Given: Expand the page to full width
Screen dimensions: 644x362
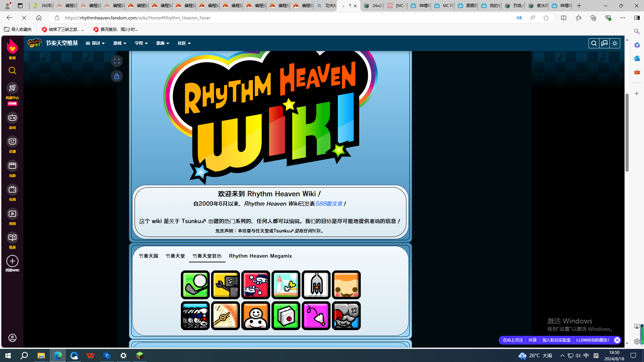Looking at the screenshot, I should pos(117,61).
